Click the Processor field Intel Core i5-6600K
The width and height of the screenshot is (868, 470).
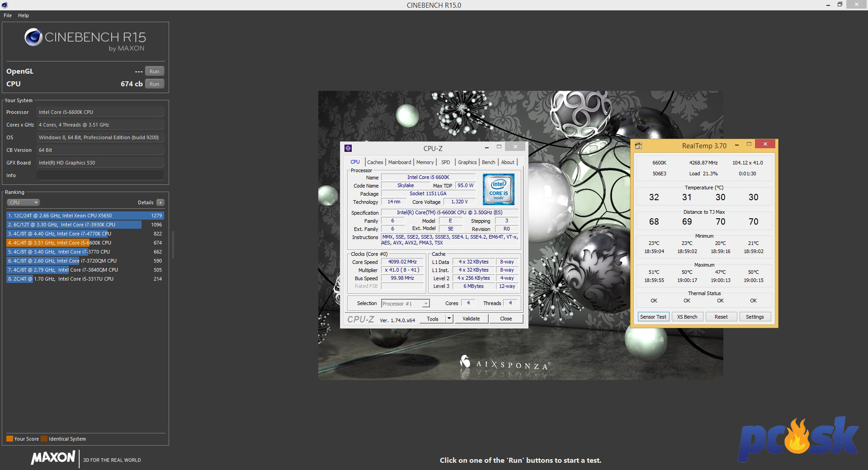[x=100, y=112]
